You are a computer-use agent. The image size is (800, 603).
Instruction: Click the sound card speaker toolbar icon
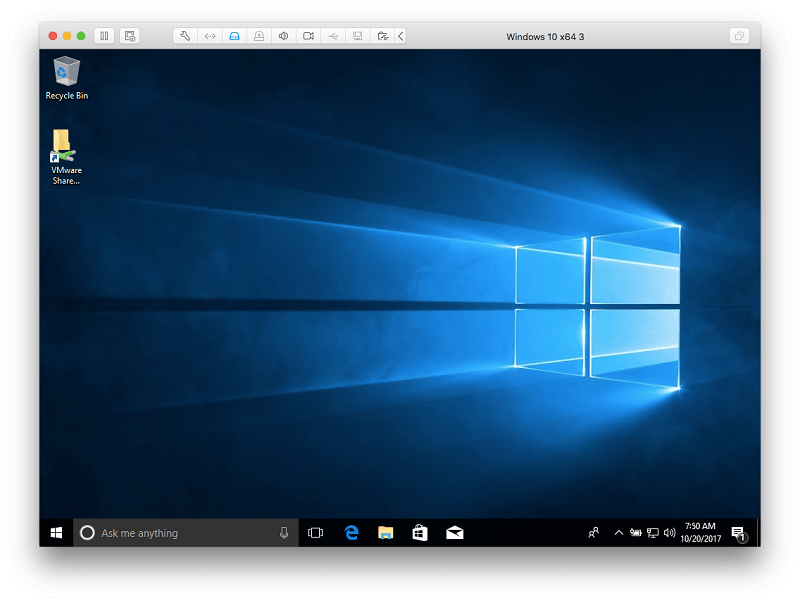tap(284, 36)
